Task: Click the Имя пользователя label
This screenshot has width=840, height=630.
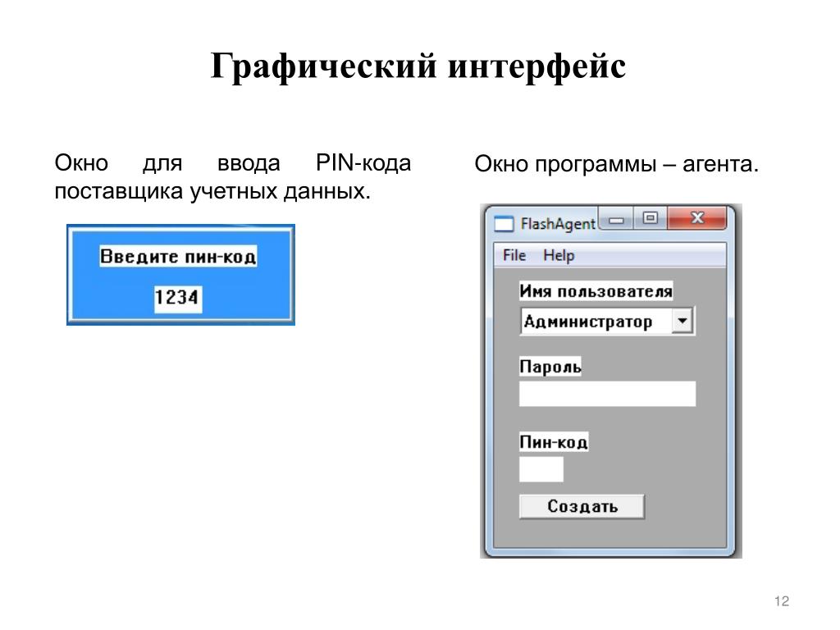Action: 596,291
